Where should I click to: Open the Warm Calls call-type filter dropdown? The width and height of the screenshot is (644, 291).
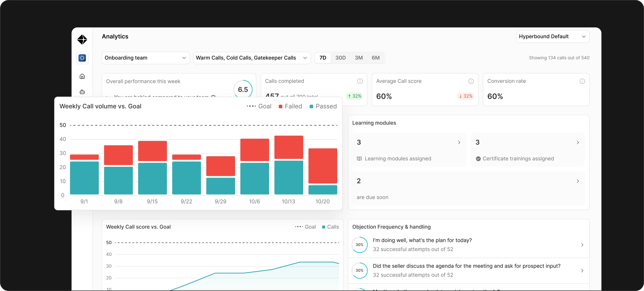(x=252, y=58)
